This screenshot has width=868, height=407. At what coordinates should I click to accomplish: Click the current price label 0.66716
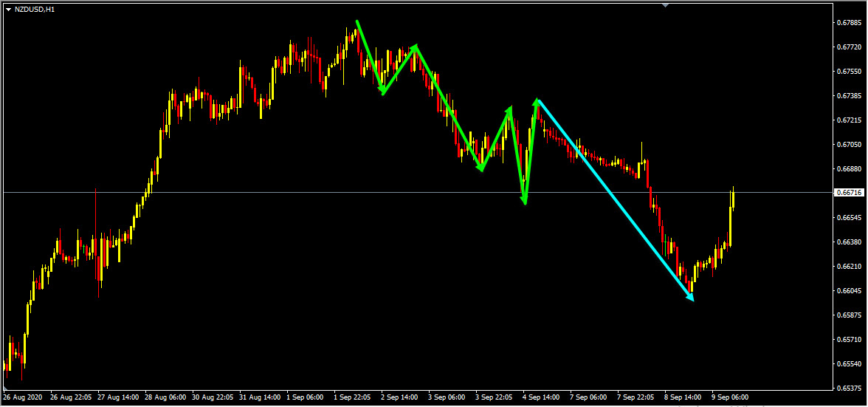click(x=849, y=193)
